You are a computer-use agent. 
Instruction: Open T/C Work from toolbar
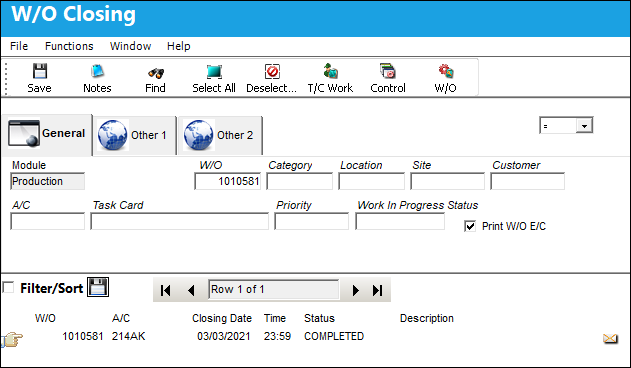pyautogui.click(x=330, y=71)
